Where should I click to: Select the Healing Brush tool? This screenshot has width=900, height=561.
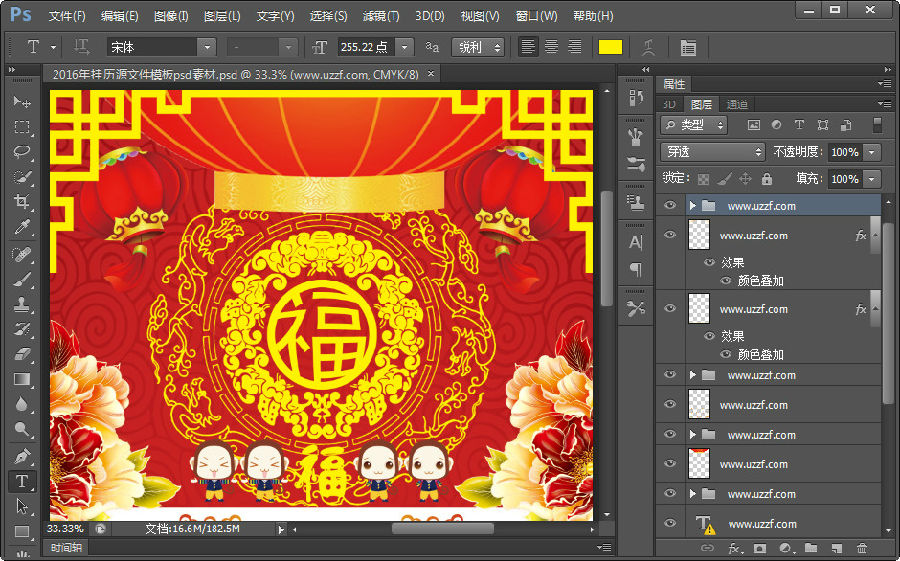[22, 253]
